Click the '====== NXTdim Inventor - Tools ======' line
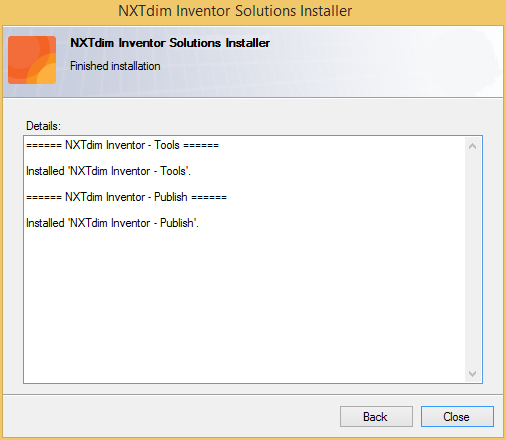Image resolution: width=506 pixels, height=440 pixels. [x=123, y=145]
